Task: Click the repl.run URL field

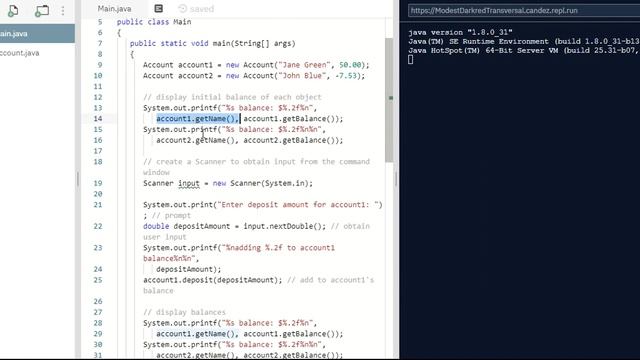Action: pyautogui.click(x=524, y=11)
